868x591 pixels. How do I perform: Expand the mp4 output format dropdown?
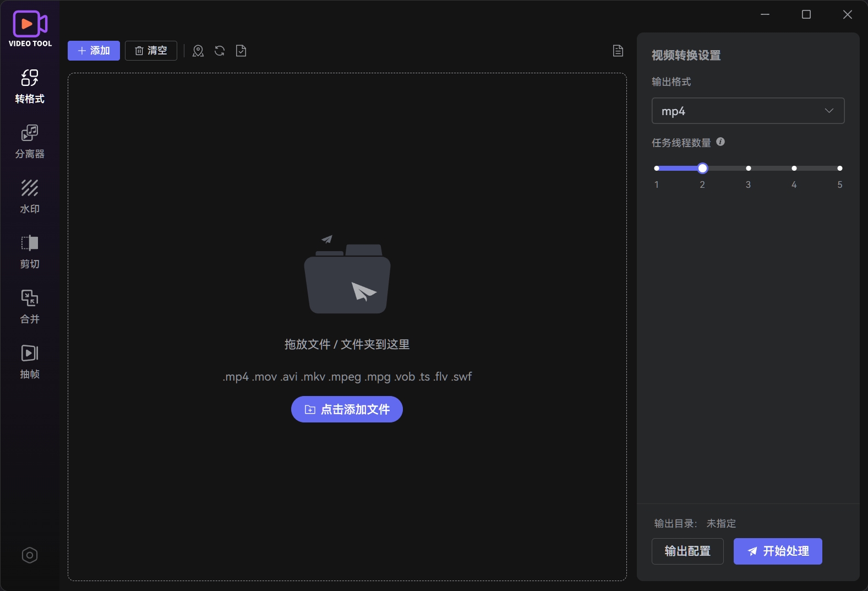click(x=747, y=111)
